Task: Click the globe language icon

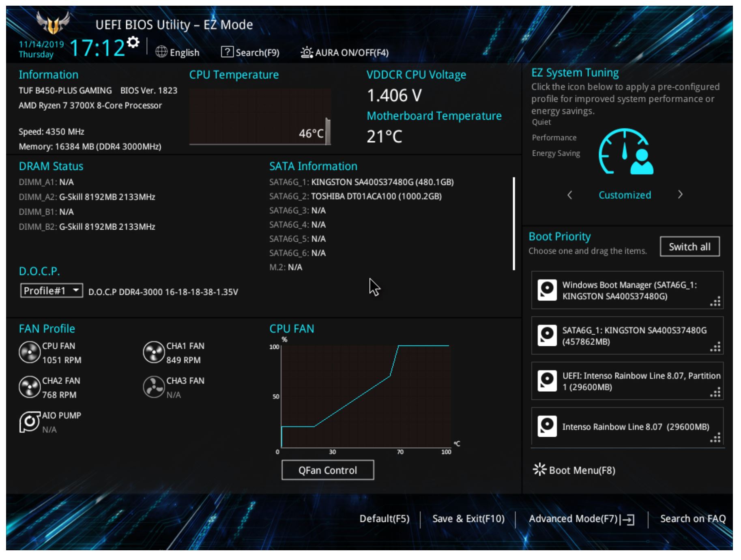Action: point(161,52)
